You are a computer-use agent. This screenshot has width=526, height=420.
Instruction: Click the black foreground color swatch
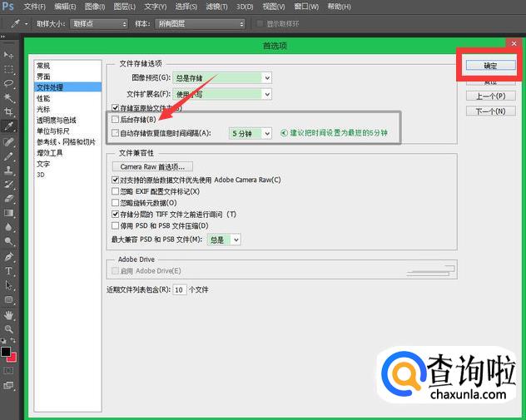pyautogui.click(x=6, y=353)
